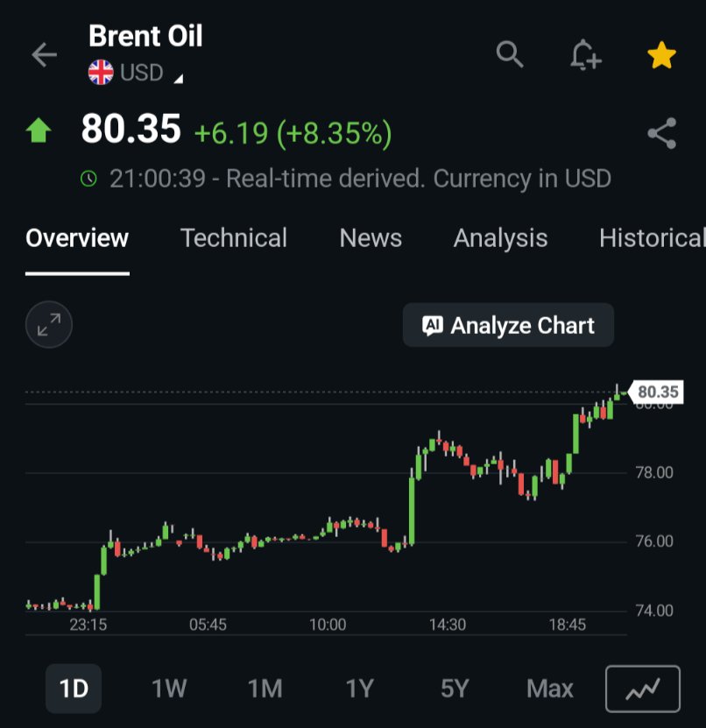Open the Historical tab
The image size is (706, 728).
click(652, 238)
